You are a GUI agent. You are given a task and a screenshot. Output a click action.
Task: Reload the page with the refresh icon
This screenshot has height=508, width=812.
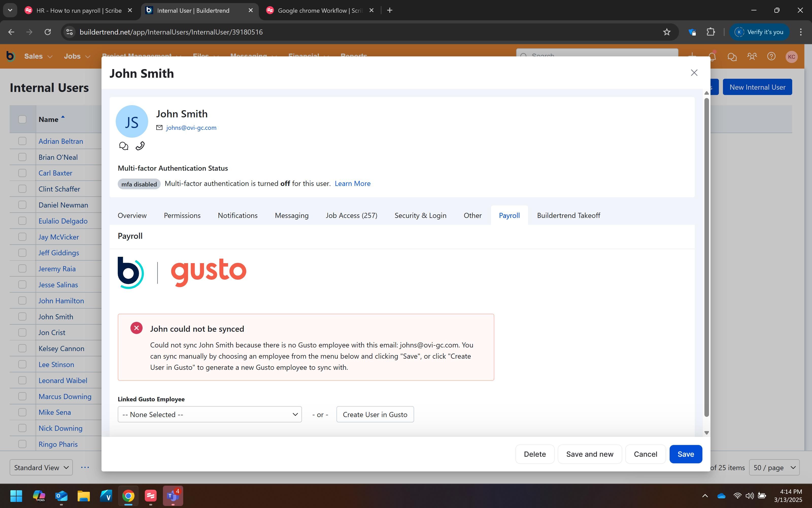48,32
